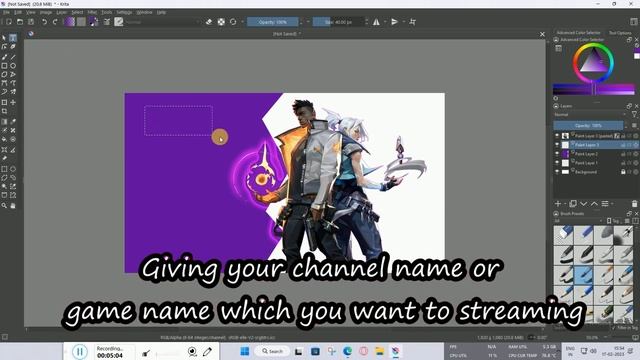Switch to Advanced Color Selector tab
This screenshot has height=360, width=640.
pyautogui.click(x=578, y=32)
